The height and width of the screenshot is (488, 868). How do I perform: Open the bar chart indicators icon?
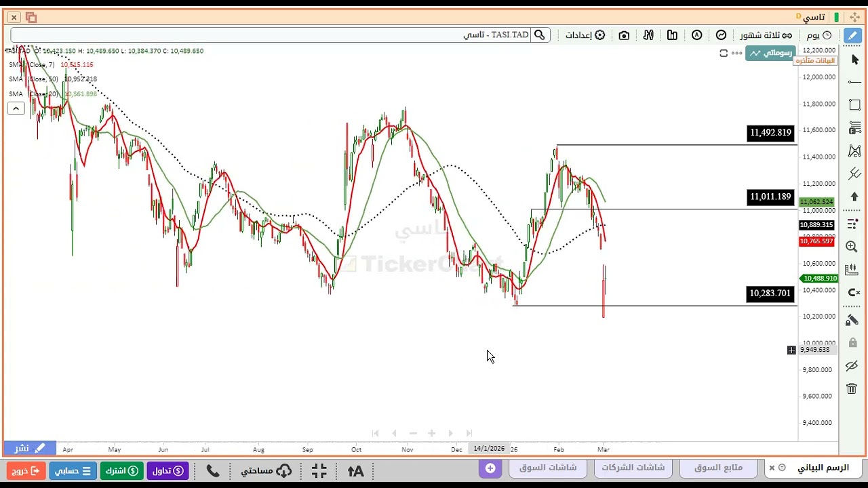672,35
